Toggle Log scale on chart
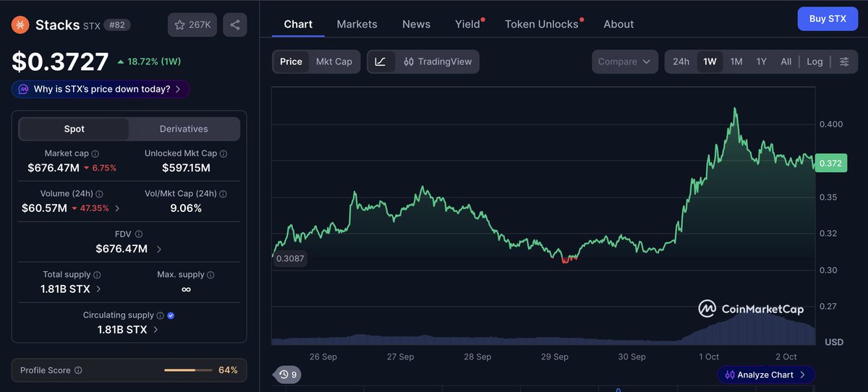This screenshot has width=868, height=392. [815, 61]
